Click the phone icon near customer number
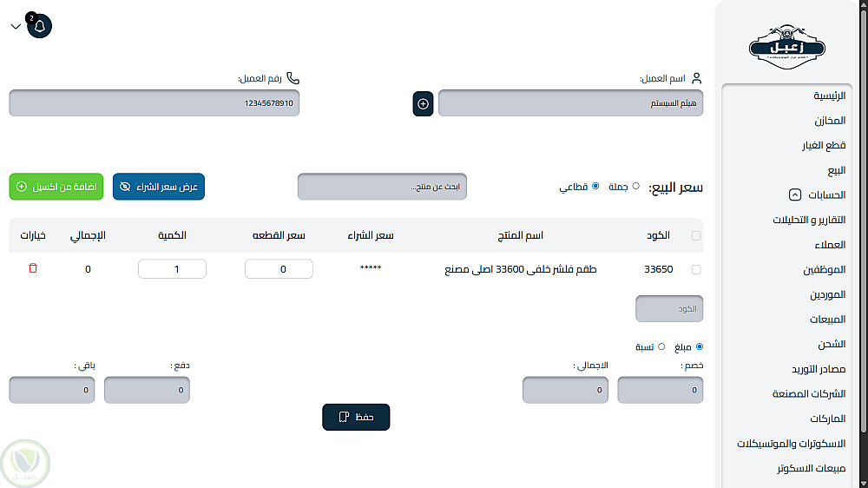The width and height of the screenshot is (868, 488). click(293, 78)
